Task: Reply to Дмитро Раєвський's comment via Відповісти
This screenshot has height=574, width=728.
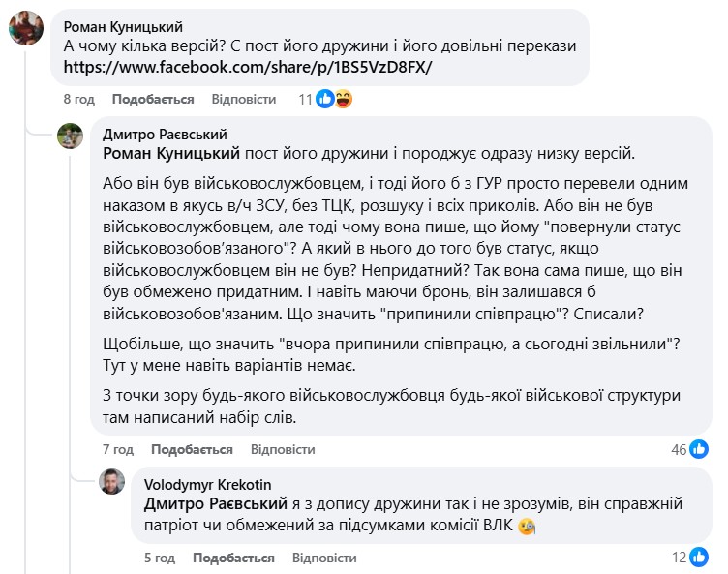Action: coord(283,450)
